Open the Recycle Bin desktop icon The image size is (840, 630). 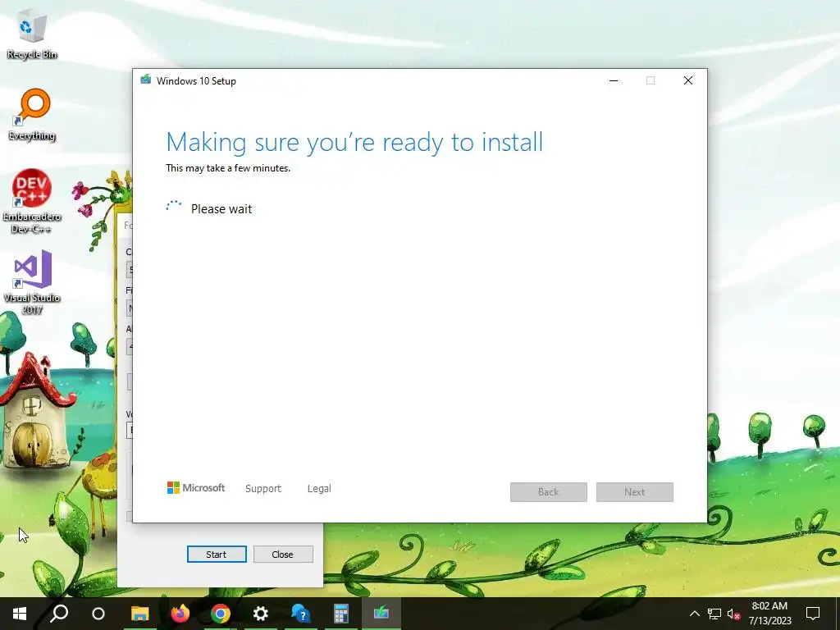pos(32,34)
